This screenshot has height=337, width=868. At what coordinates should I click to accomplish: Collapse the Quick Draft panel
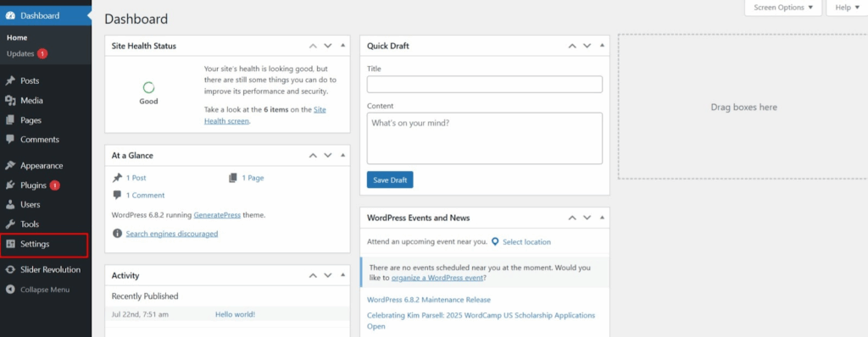click(602, 46)
